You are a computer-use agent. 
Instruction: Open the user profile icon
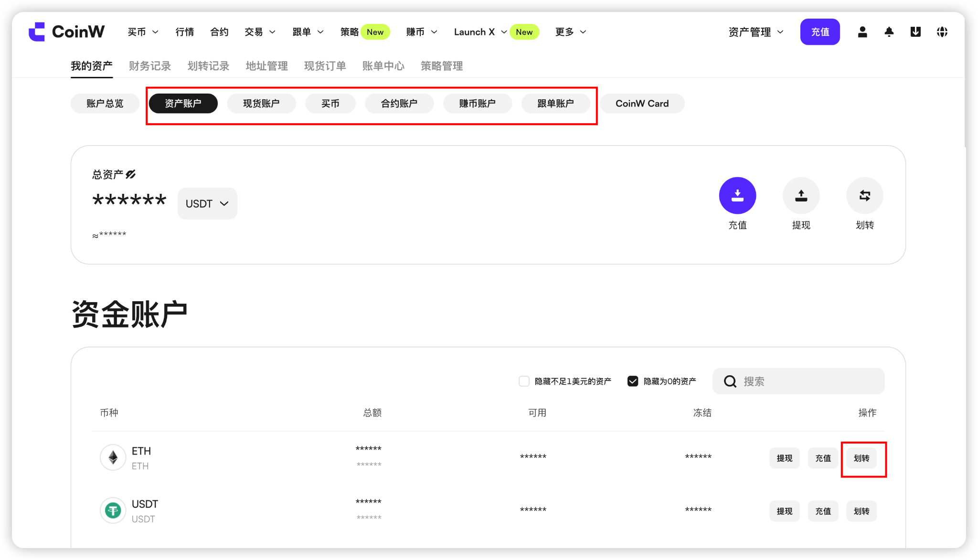862,32
